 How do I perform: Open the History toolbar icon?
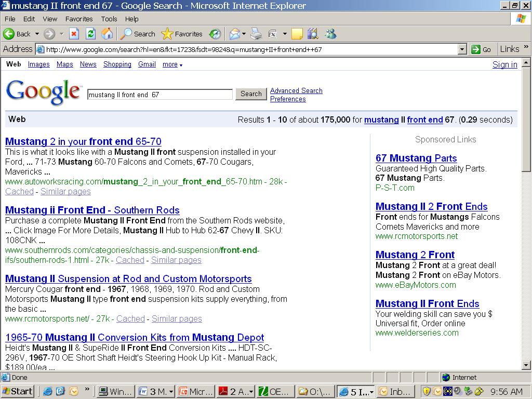[x=215, y=34]
